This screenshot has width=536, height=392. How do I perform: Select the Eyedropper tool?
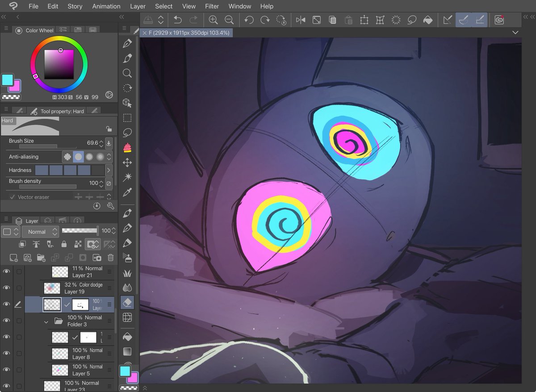[x=127, y=192]
